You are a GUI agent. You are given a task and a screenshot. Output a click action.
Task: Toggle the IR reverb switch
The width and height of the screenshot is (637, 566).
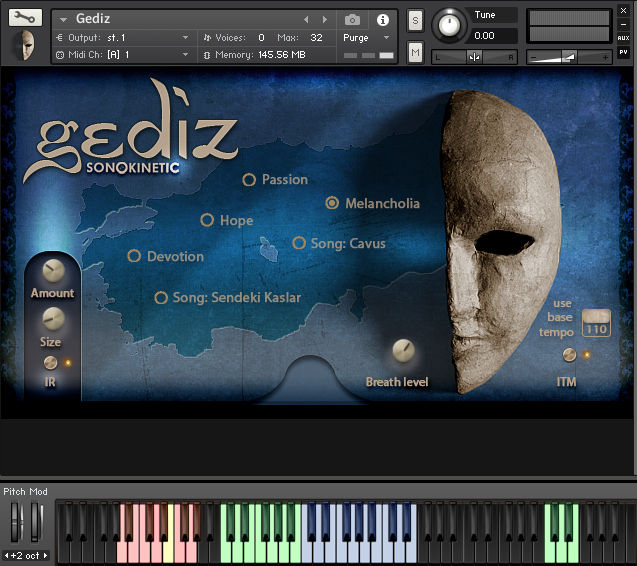pos(50,362)
